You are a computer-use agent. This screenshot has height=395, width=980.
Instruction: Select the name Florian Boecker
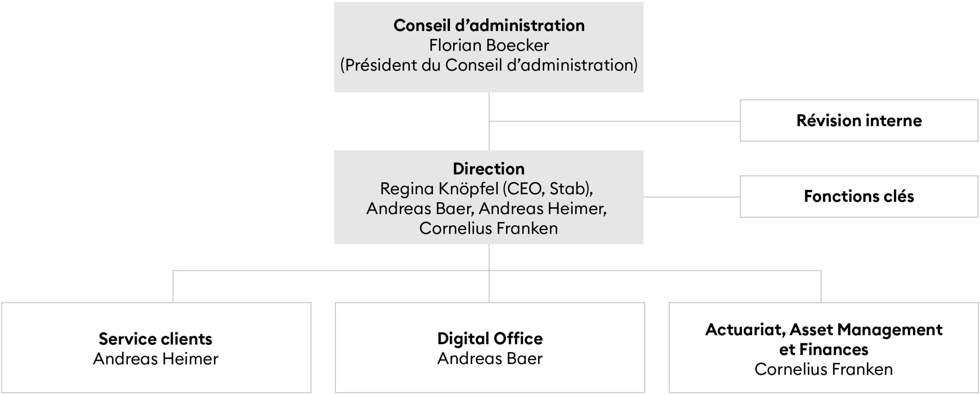click(489, 46)
